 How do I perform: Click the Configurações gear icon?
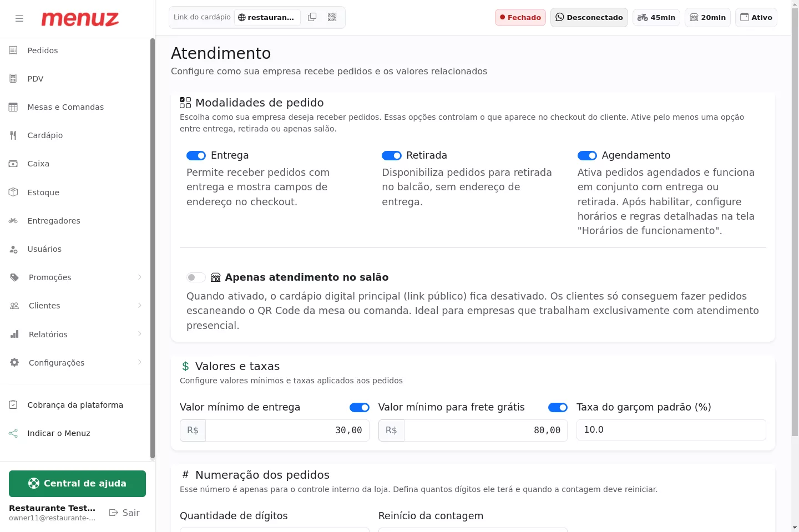click(x=14, y=363)
